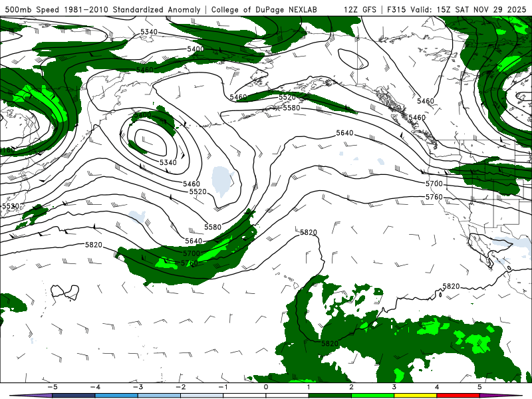Click the 0 label on the colorbar

click(x=266, y=387)
